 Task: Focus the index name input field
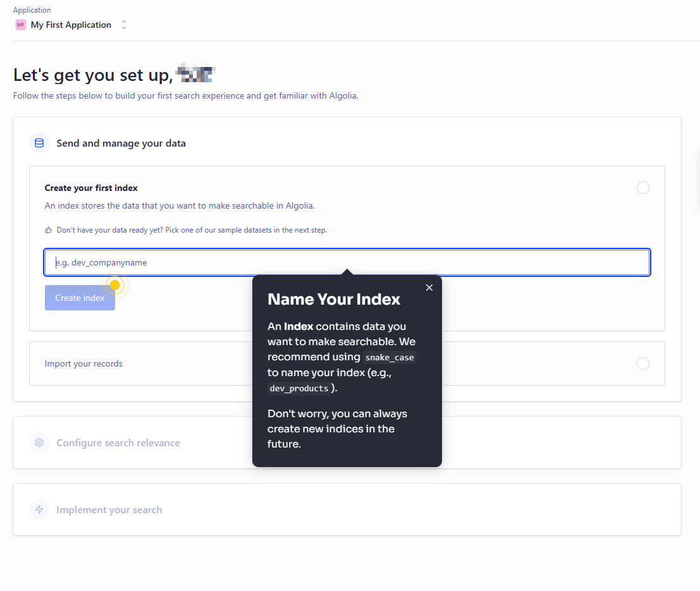pos(347,262)
